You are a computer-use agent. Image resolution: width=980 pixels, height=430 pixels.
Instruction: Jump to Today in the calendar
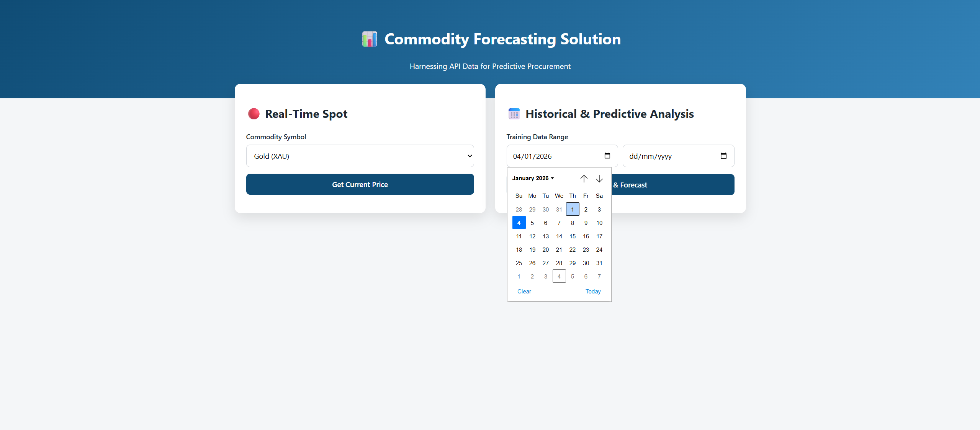pos(593,292)
